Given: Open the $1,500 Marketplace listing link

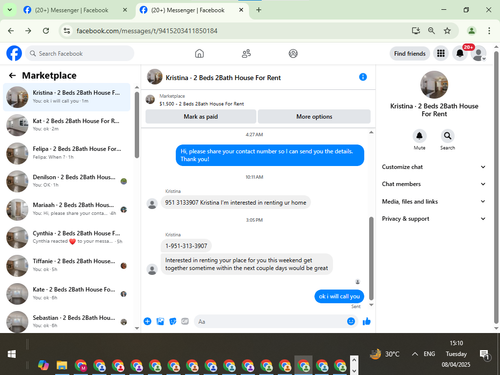Looking at the screenshot, I should [x=202, y=104].
